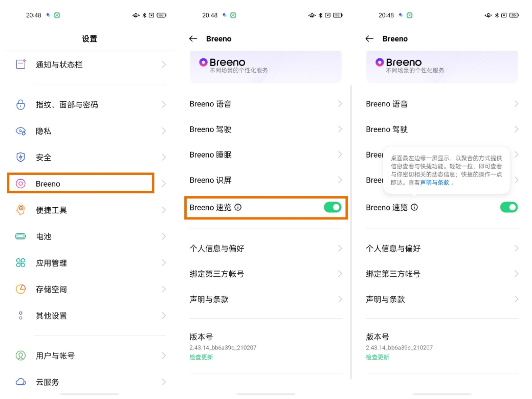Open 绑定第三方帐号 on middle screen
This screenshot has height=399, width=532.
(x=266, y=274)
